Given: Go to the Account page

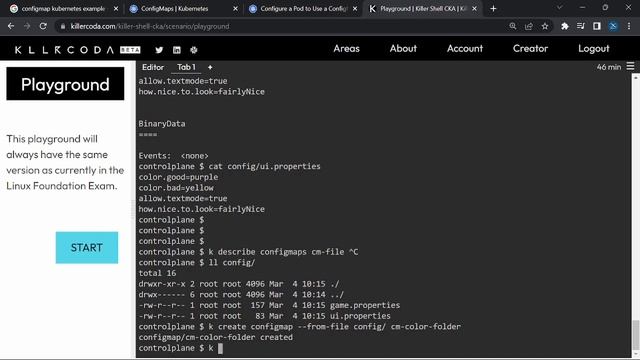Looking at the screenshot, I should click(x=465, y=49).
